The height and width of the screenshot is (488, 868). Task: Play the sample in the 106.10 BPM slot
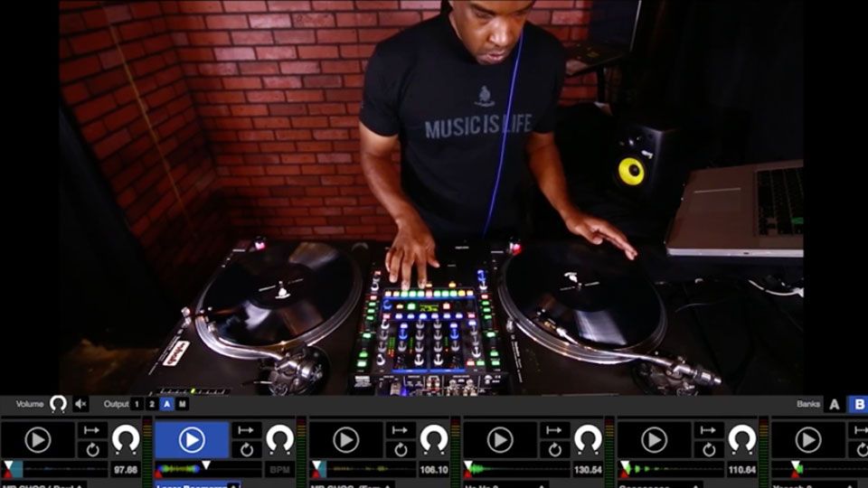tap(346, 440)
